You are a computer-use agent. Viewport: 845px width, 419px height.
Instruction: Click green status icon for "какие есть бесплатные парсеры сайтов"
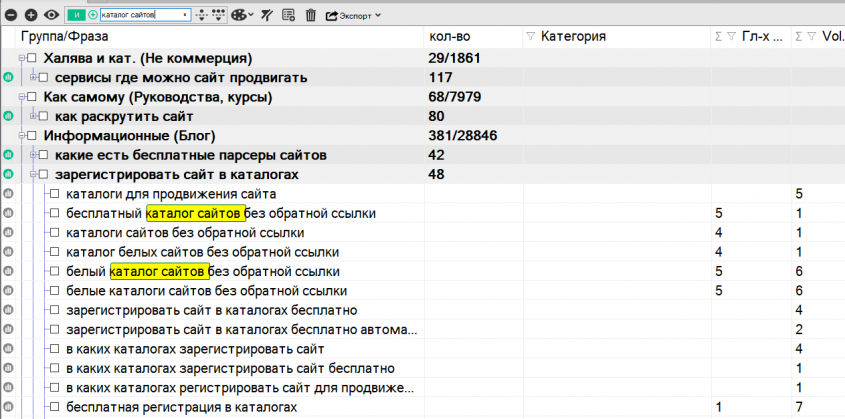point(8,155)
